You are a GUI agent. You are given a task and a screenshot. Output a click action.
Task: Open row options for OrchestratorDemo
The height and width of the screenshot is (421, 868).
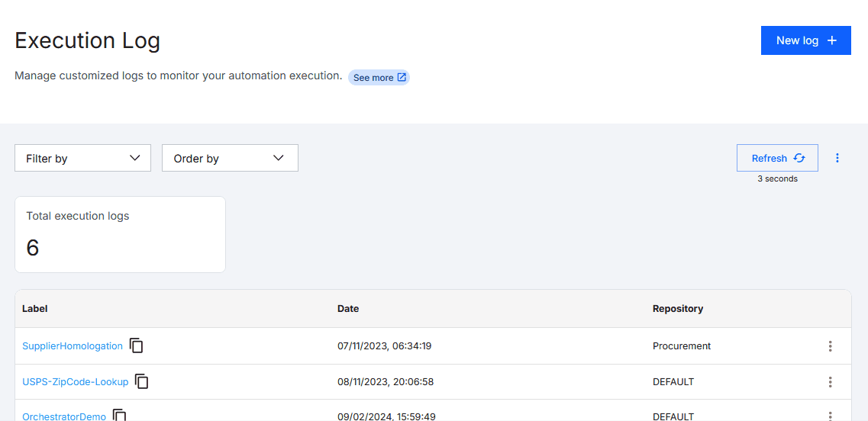coord(830,416)
